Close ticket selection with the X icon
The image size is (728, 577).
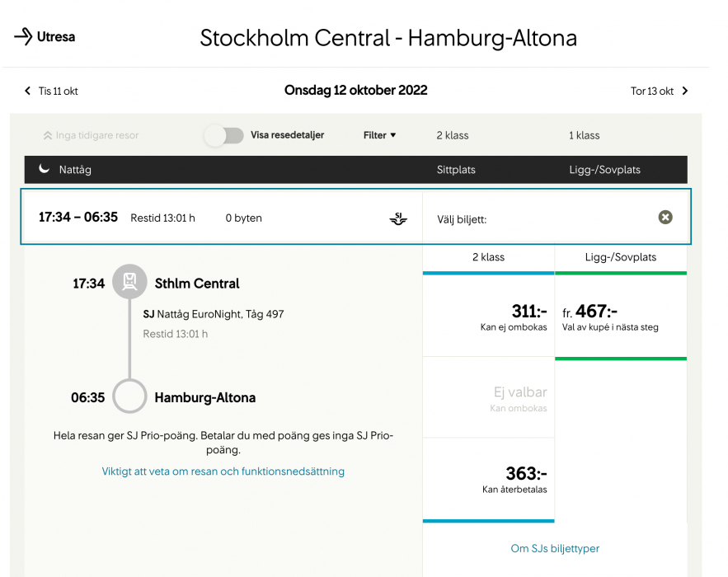665,218
